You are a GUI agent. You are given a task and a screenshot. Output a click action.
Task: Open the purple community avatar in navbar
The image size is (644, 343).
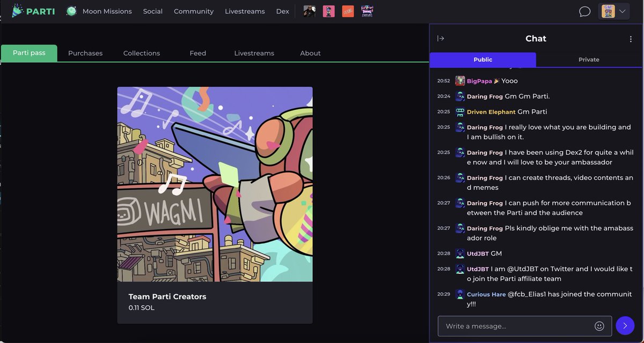click(x=367, y=11)
